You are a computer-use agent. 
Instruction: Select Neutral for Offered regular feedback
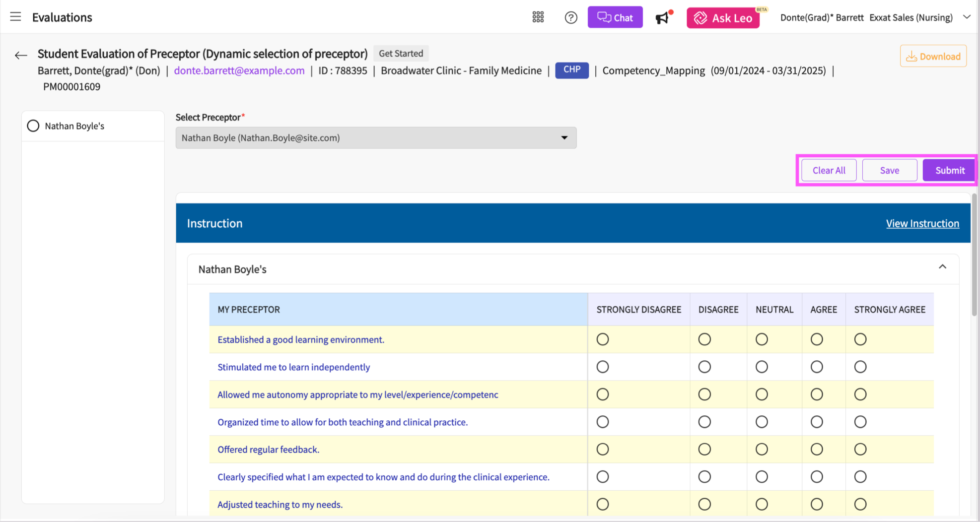761,450
